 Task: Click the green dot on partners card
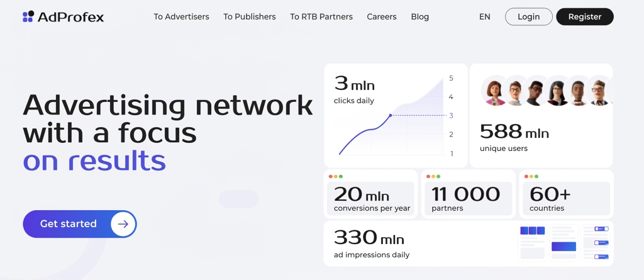pyautogui.click(x=438, y=176)
